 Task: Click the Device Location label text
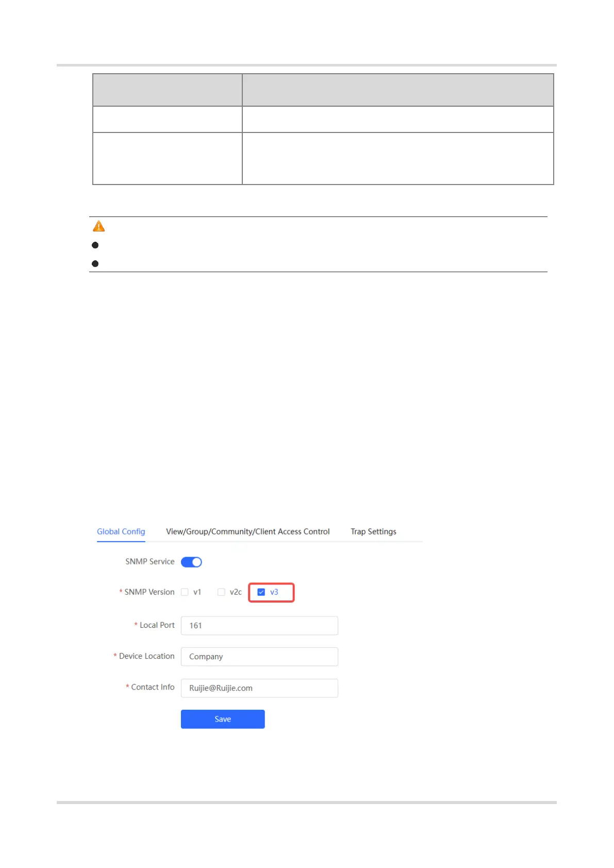point(147,656)
